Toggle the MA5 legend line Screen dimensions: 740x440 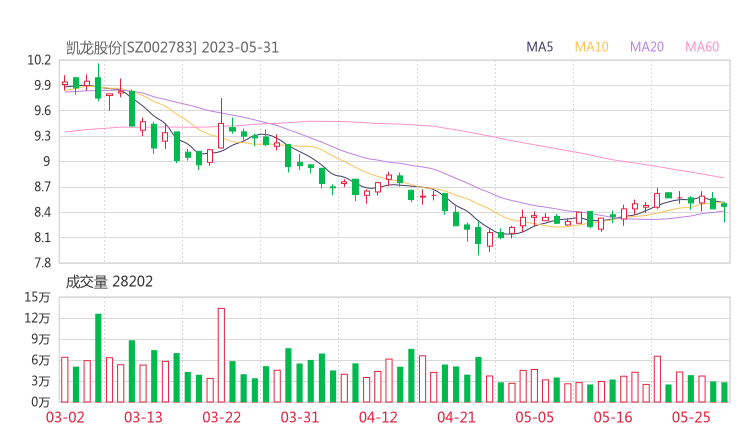click(x=539, y=47)
